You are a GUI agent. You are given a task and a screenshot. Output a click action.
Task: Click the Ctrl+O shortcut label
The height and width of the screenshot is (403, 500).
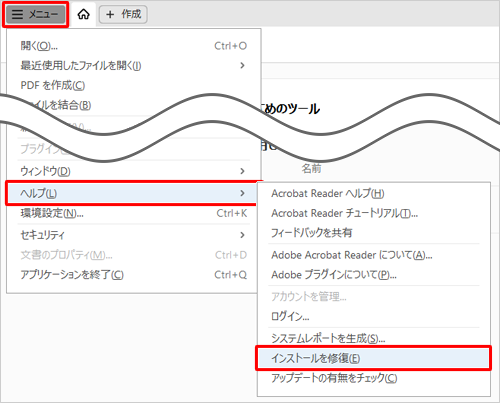[x=230, y=46]
